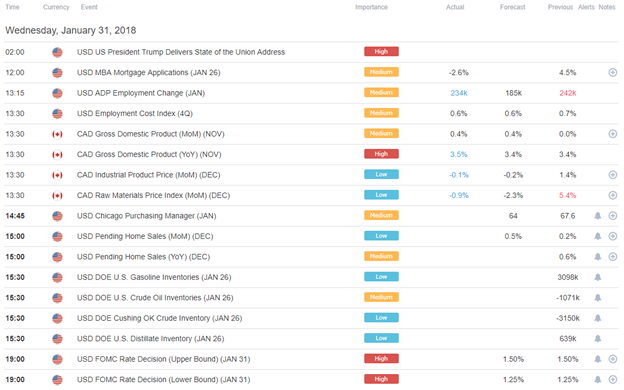Image resolution: width=624 pixels, height=390 pixels.
Task: Add note to Raw Materials Price Index
Action: 613,195
